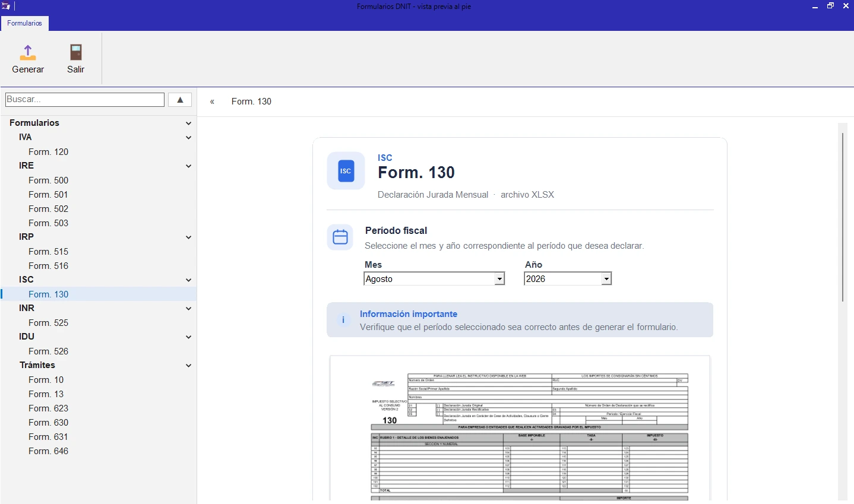Collapse the Trámites tree group
The height and width of the screenshot is (504, 854).
pos(188,366)
